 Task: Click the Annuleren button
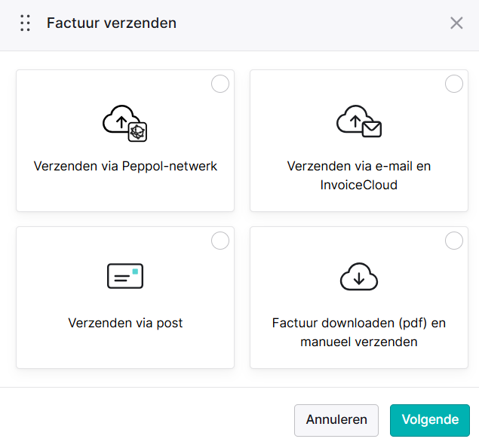tap(336, 420)
